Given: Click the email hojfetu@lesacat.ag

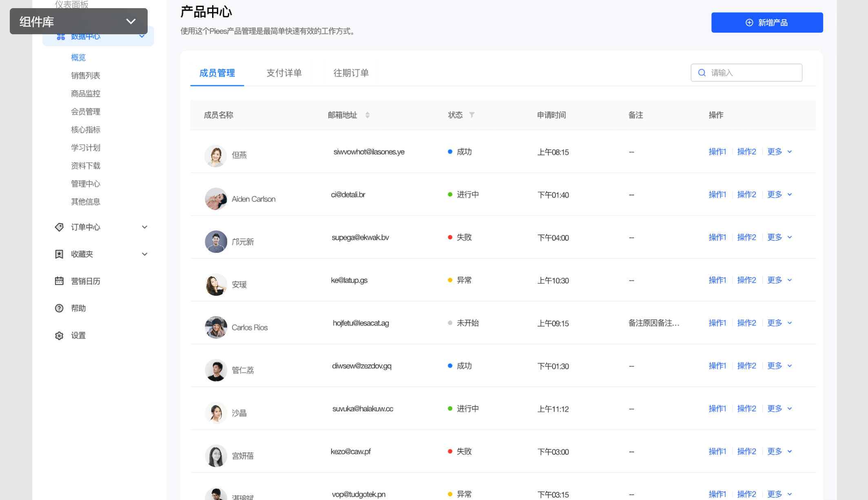Looking at the screenshot, I should click(361, 323).
